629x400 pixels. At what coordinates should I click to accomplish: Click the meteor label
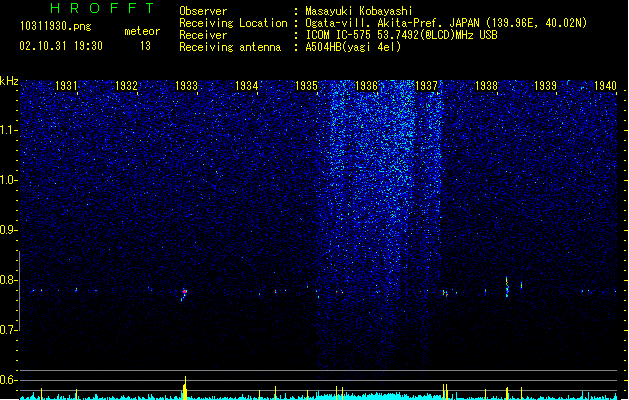pyautogui.click(x=142, y=31)
